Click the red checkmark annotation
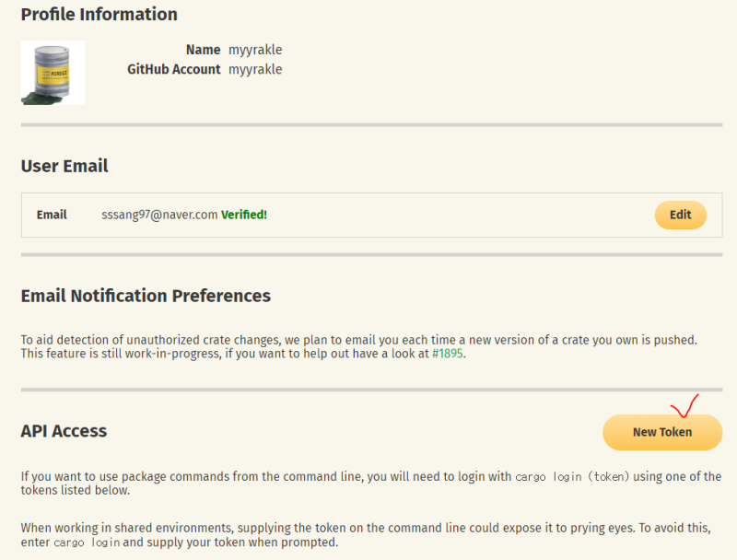This screenshot has height=560, width=737. (x=684, y=406)
